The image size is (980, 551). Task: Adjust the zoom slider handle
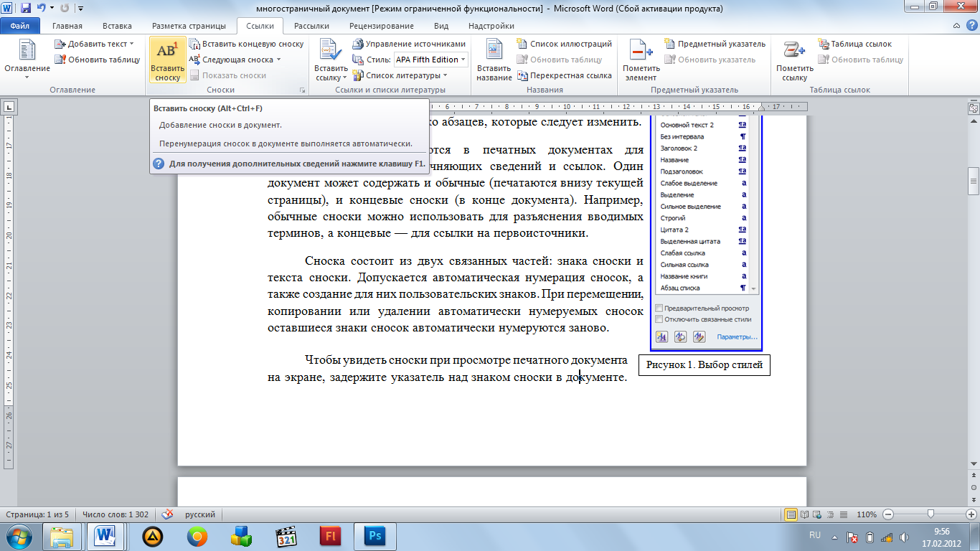click(x=930, y=514)
